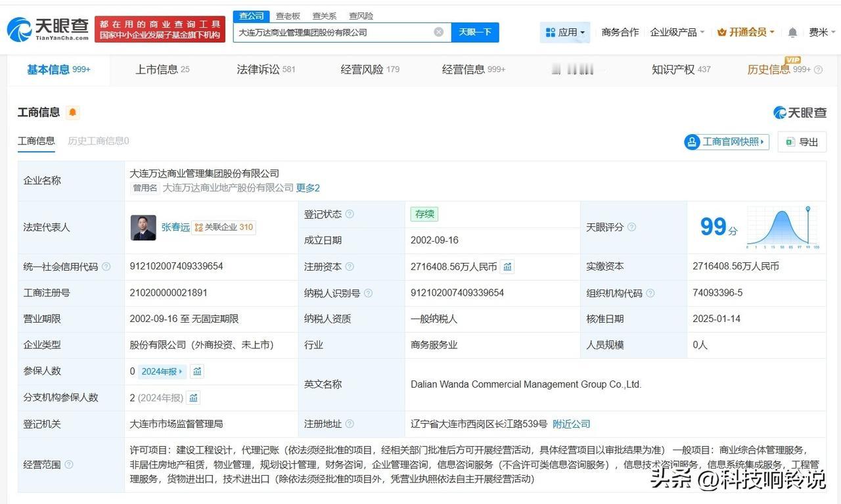Go to the 上市信息 tab
This screenshot has height=504, width=841.
click(162, 70)
